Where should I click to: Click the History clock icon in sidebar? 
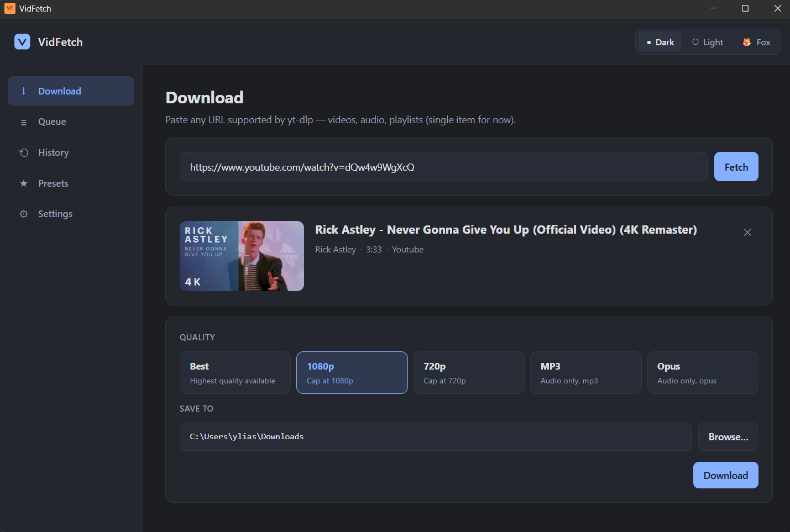click(24, 153)
